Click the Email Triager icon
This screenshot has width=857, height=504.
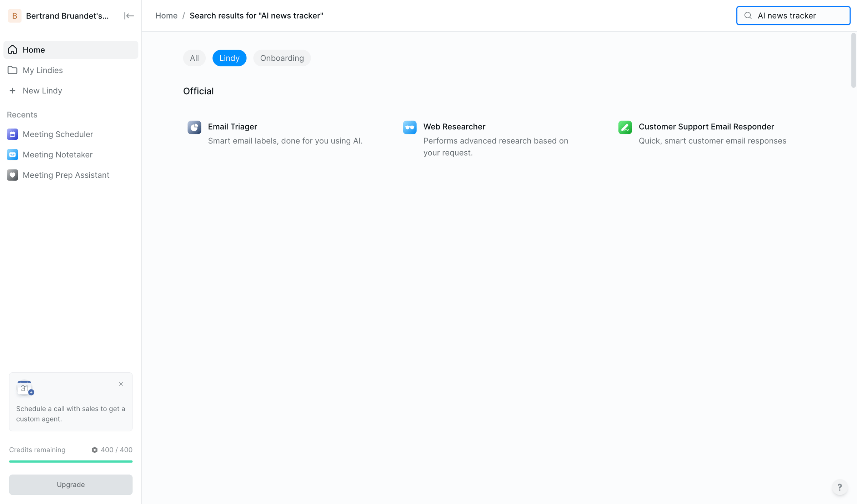[194, 127]
